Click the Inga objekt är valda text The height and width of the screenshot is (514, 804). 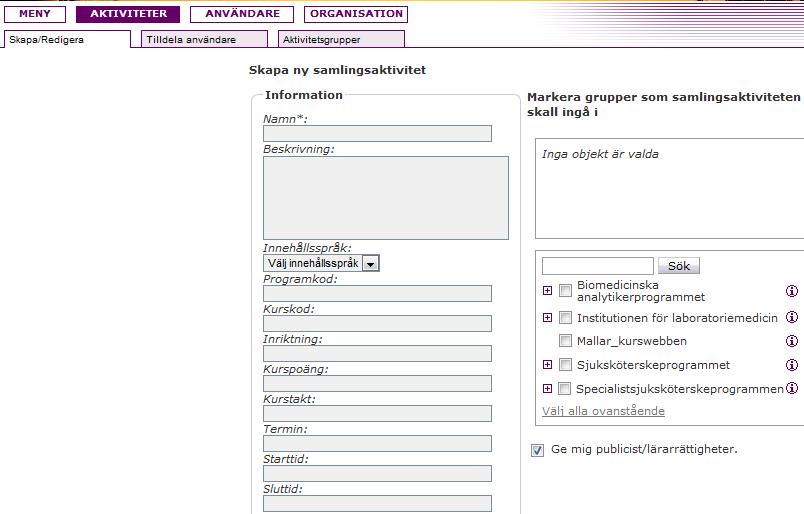click(600, 154)
